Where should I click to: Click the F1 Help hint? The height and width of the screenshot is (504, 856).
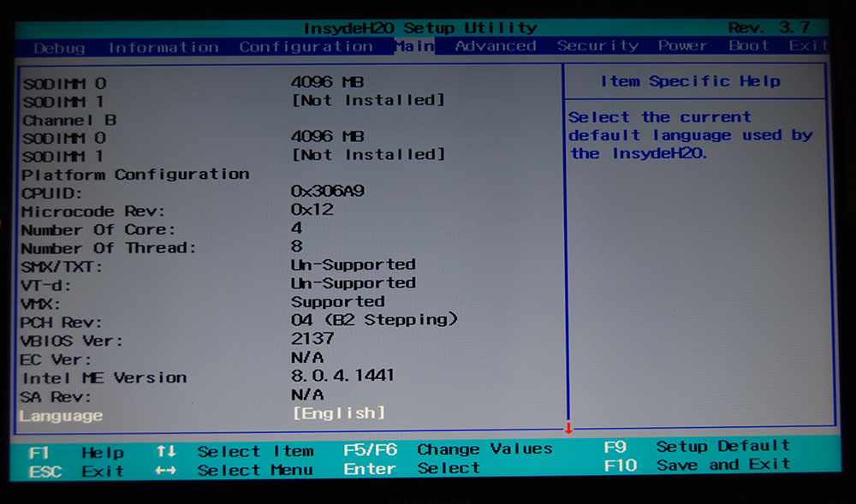point(76,453)
